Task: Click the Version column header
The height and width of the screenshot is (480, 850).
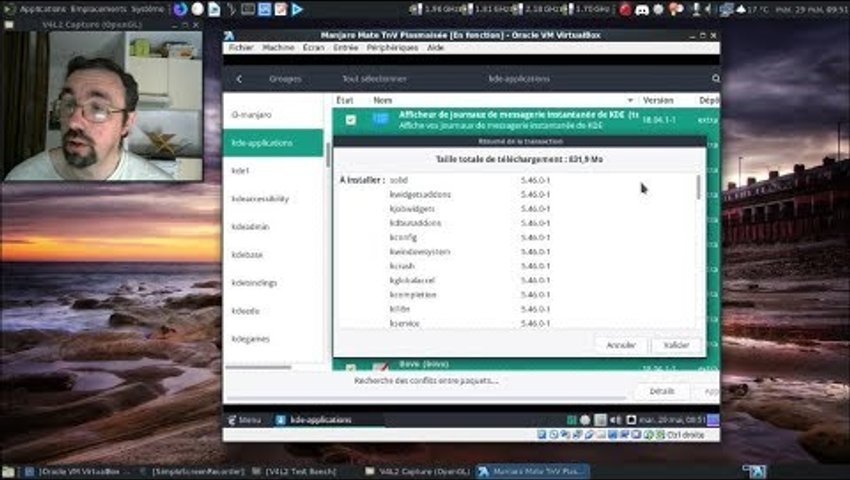Action: [658, 100]
